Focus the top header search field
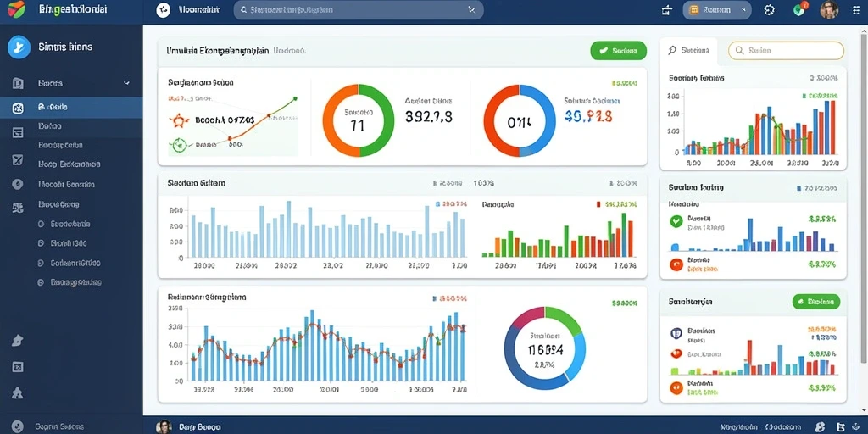 pyautogui.click(x=359, y=10)
